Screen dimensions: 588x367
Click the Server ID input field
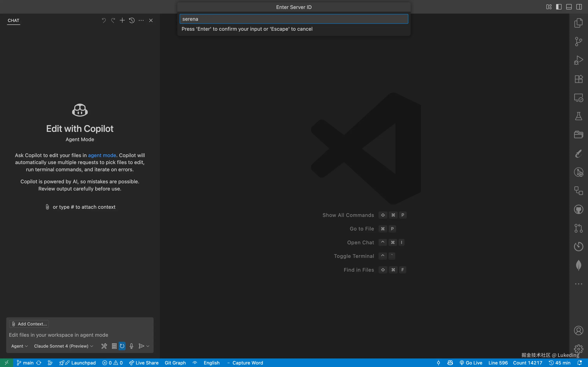[294, 19]
